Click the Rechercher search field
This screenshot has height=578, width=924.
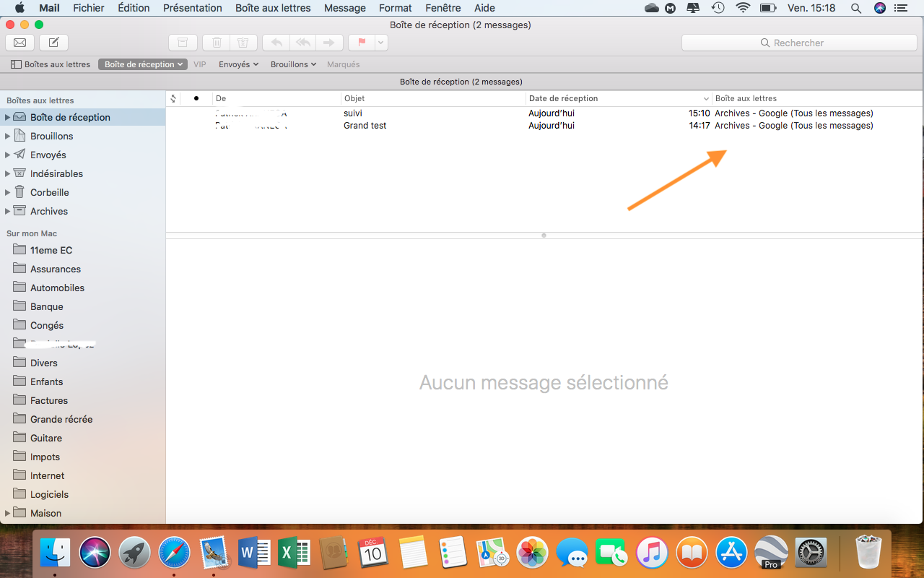pos(799,43)
